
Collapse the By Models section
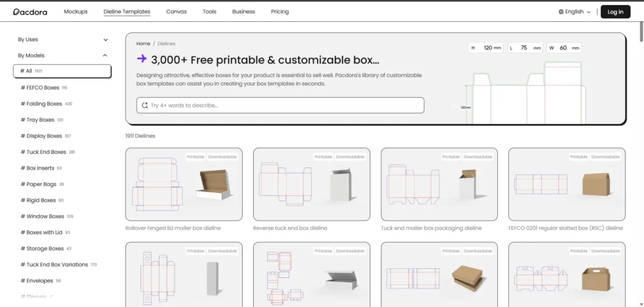point(63,55)
